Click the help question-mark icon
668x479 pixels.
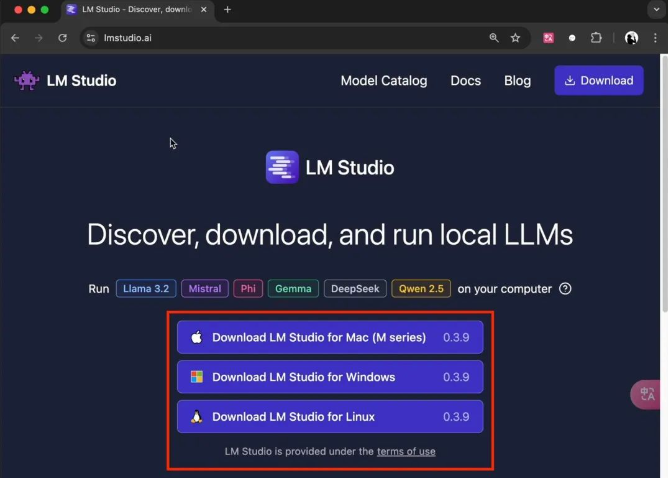tap(565, 289)
